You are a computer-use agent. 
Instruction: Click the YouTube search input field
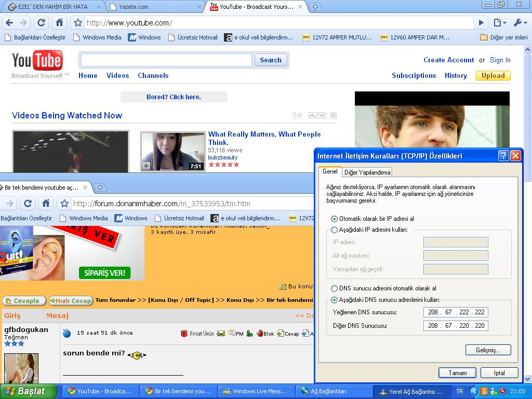click(166, 60)
